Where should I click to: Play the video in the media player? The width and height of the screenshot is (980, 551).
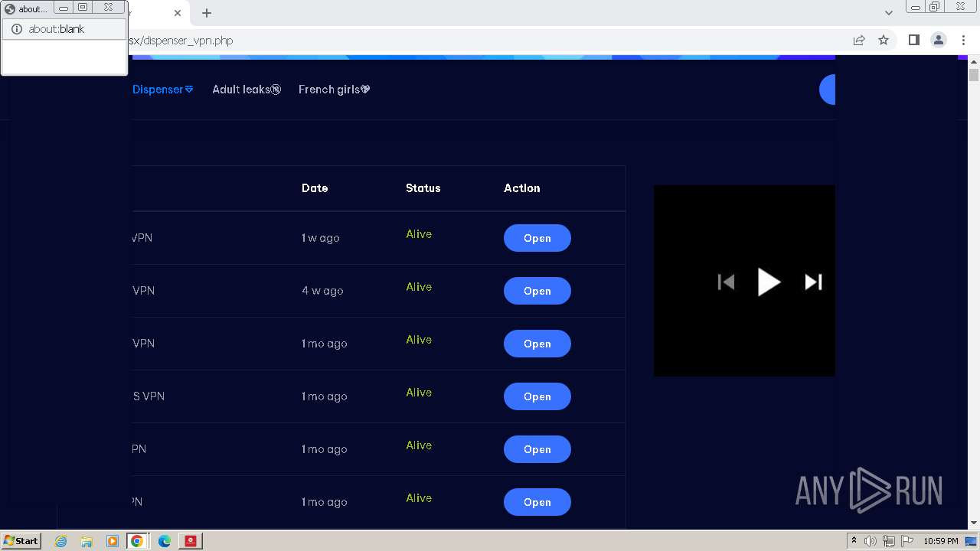coord(769,282)
